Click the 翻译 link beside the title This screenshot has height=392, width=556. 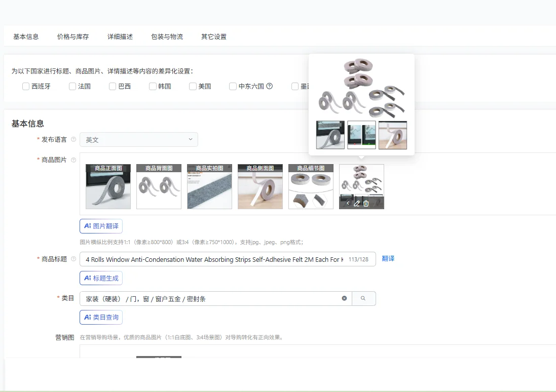(x=388, y=259)
